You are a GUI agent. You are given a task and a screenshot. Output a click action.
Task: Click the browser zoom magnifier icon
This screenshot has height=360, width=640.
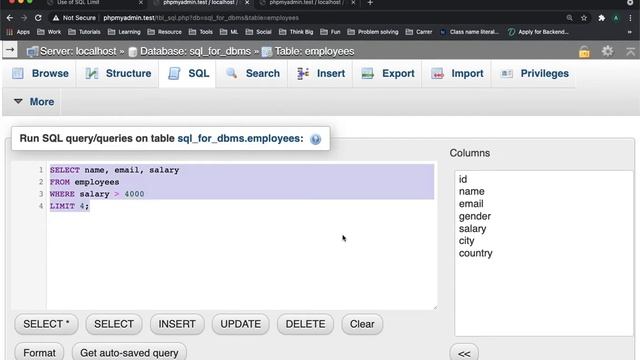click(x=569, y=18)
